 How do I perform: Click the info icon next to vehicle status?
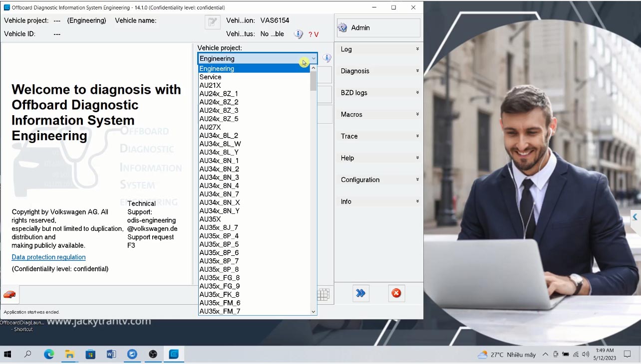(299, 34)
